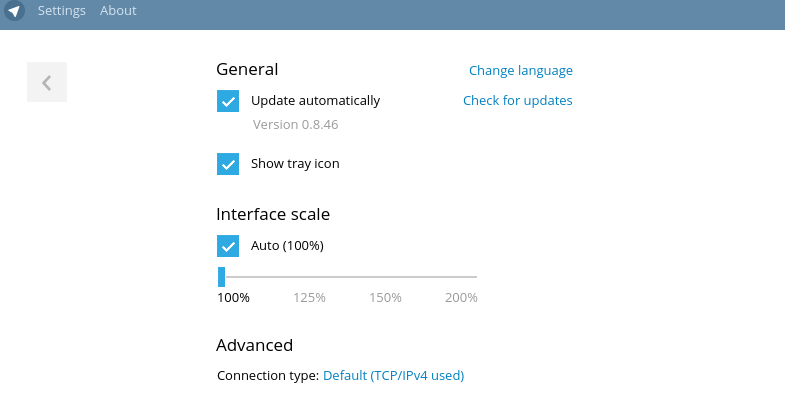Click the Change language link
The image size is (785, 409).
pos(520,71)
